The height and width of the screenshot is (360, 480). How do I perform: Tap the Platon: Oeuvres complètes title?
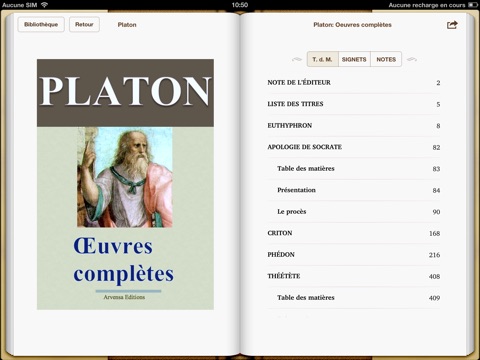(x=352, y=25)
